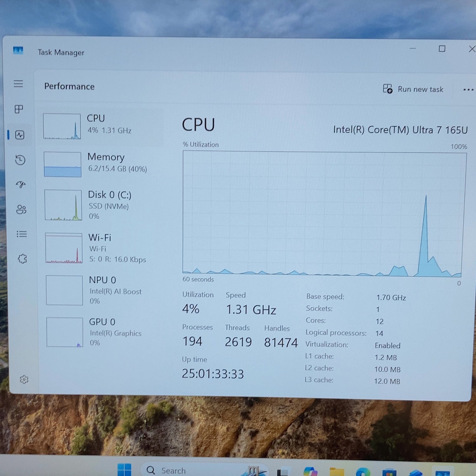The height and width of the screenshot is (476, 476).
Task: Click the CPU utilization graph
Action: pos(324,214)
